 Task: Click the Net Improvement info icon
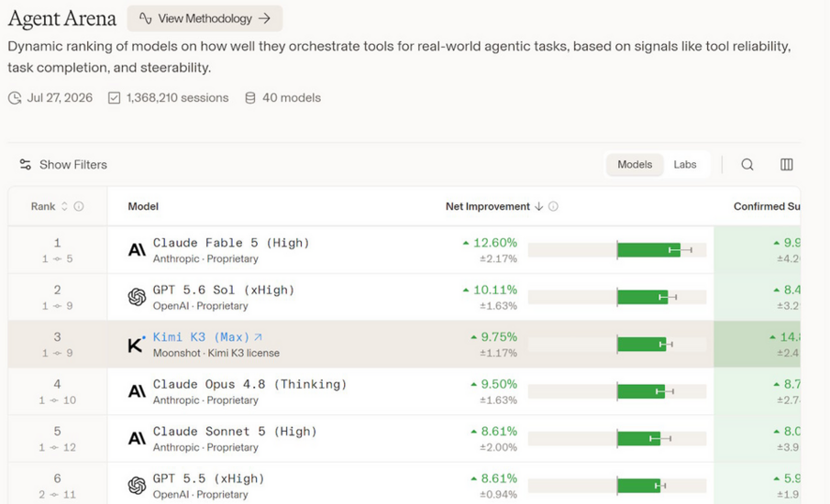coord(553,206)
